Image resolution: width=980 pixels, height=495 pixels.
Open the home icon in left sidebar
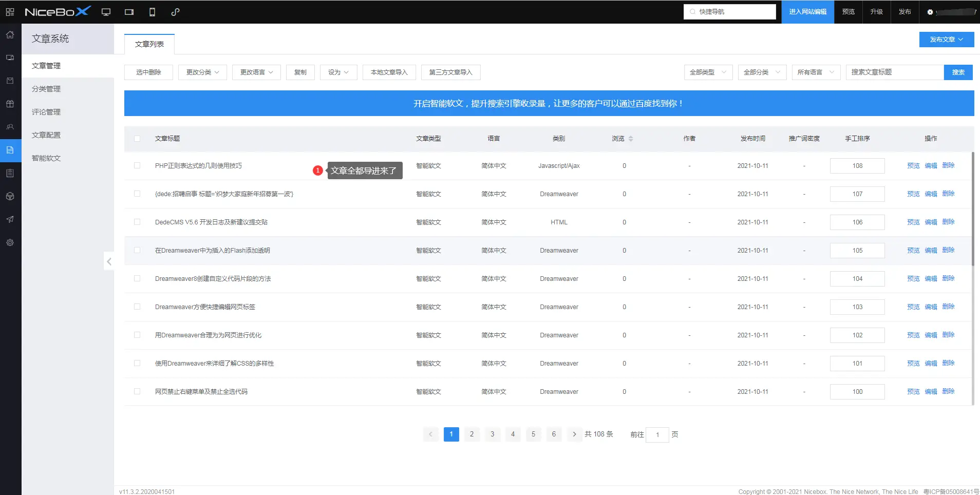click(10, 35)
